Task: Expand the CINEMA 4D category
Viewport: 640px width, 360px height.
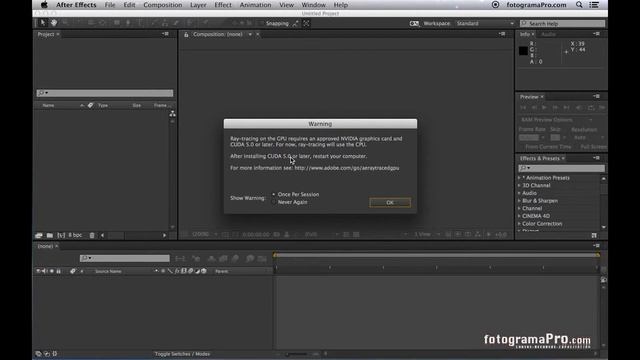Action: point(519,216)
